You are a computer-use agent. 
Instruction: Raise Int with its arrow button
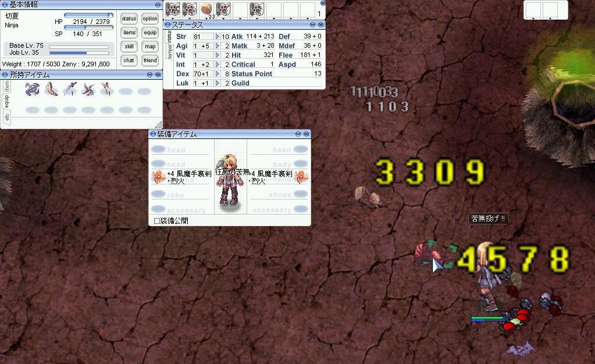click(217, 65)
